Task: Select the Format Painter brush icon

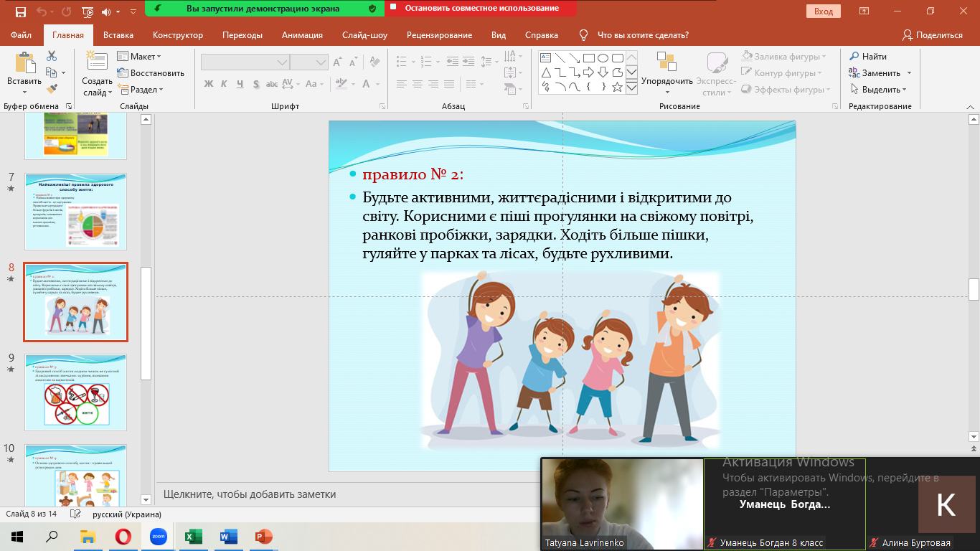Action: click(x=52, y=89)
